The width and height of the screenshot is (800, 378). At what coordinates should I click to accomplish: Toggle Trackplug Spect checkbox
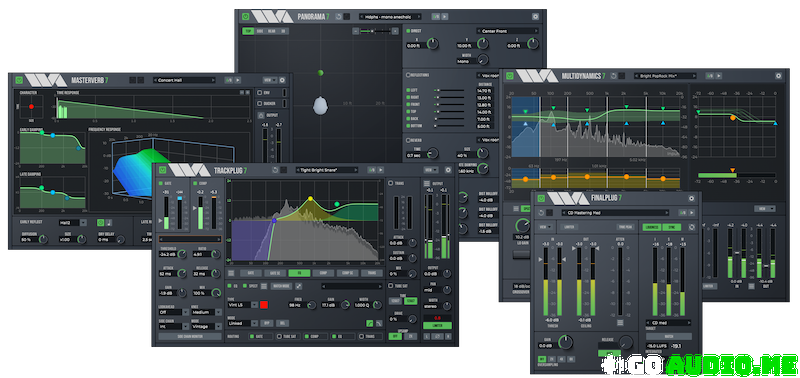[x=245, y=286]
